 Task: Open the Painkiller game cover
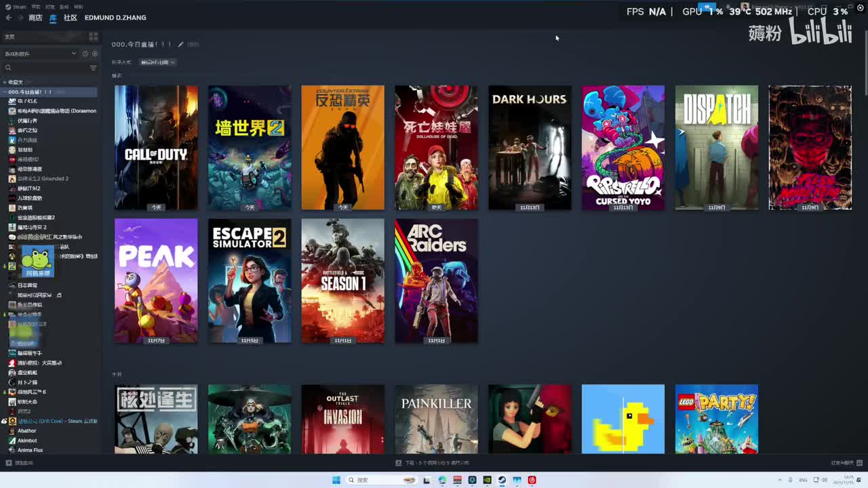click(x=436, y=419)
